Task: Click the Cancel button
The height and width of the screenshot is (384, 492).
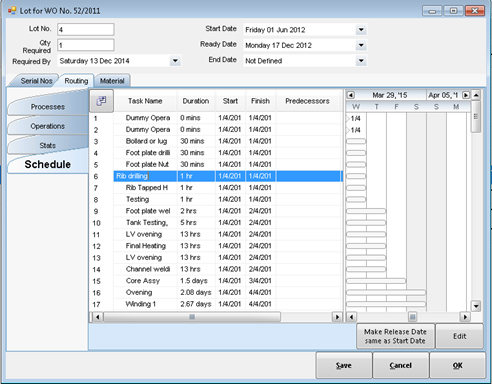Action: coord(401,365)
